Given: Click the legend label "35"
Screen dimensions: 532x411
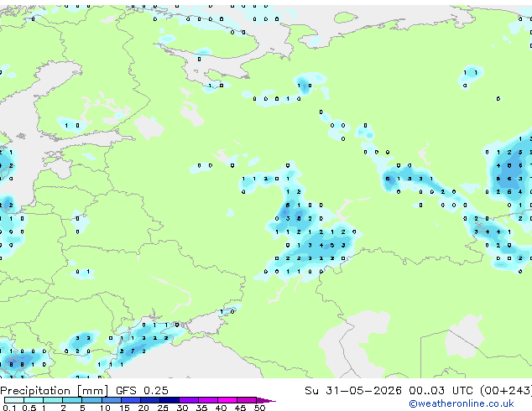Looking at the screenshot, I should (201, 408).
